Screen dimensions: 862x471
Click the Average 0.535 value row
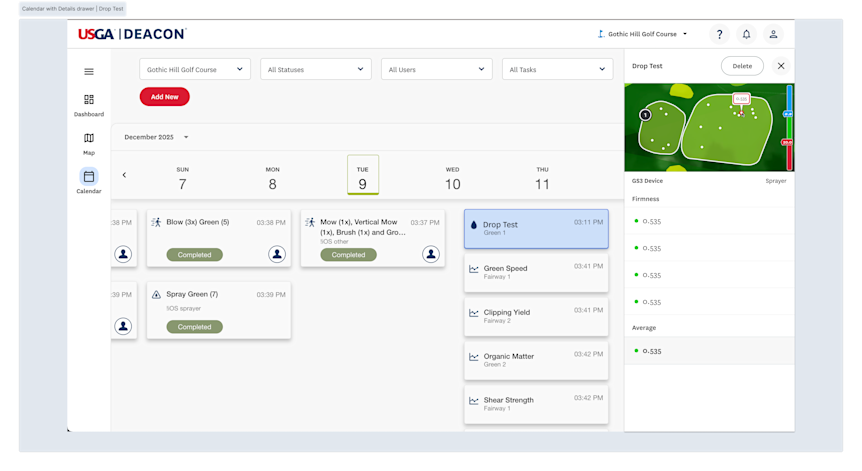click(709, 351)
